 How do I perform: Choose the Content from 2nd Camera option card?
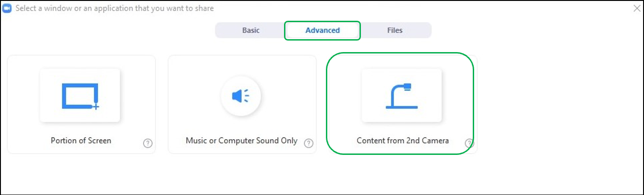click(x=402, y=105)
